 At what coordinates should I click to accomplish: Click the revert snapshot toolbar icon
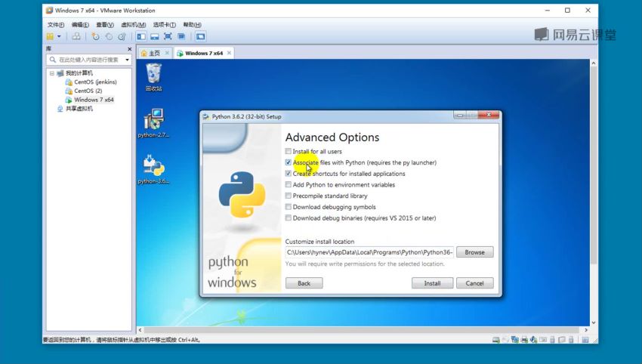109,36
